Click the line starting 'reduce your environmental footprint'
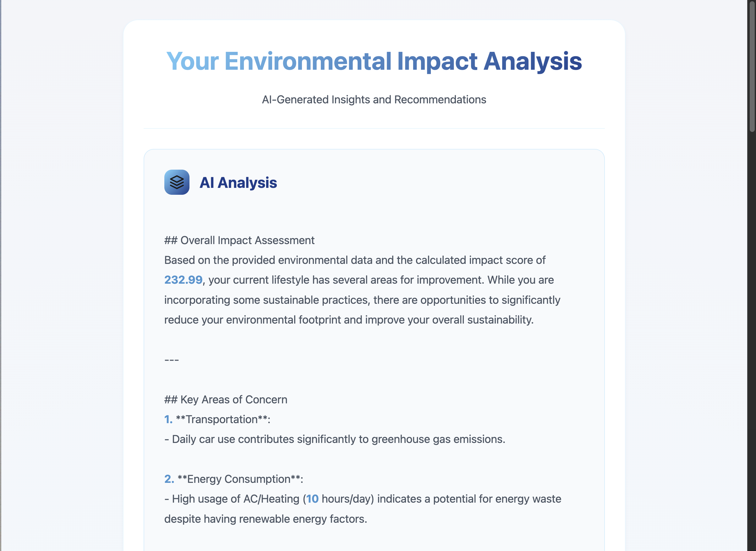The height and width of the screenshot is (551, 756). click(349, 320)
